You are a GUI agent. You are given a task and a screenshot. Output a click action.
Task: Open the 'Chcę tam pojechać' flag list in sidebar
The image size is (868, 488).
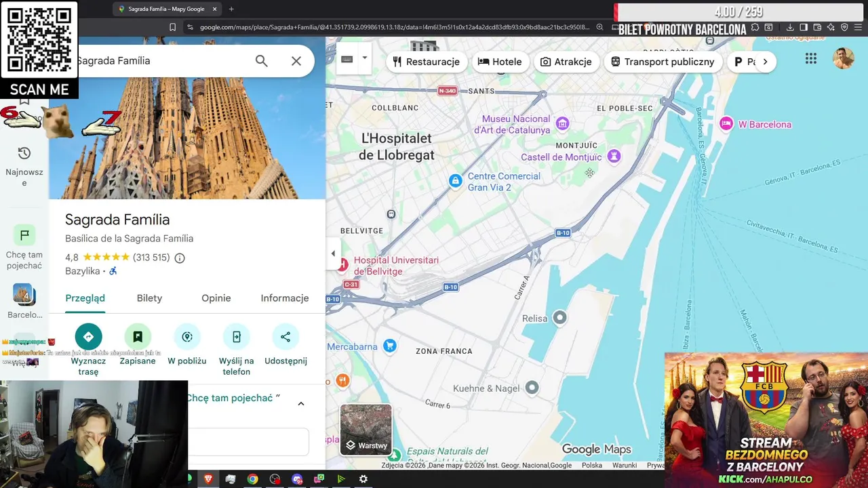pos(24,247)
